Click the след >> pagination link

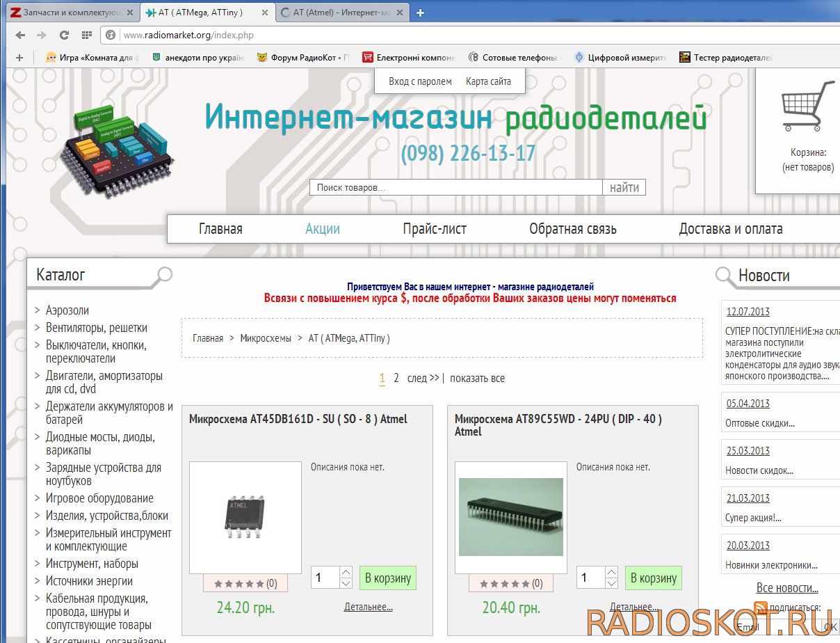[423, 378]
